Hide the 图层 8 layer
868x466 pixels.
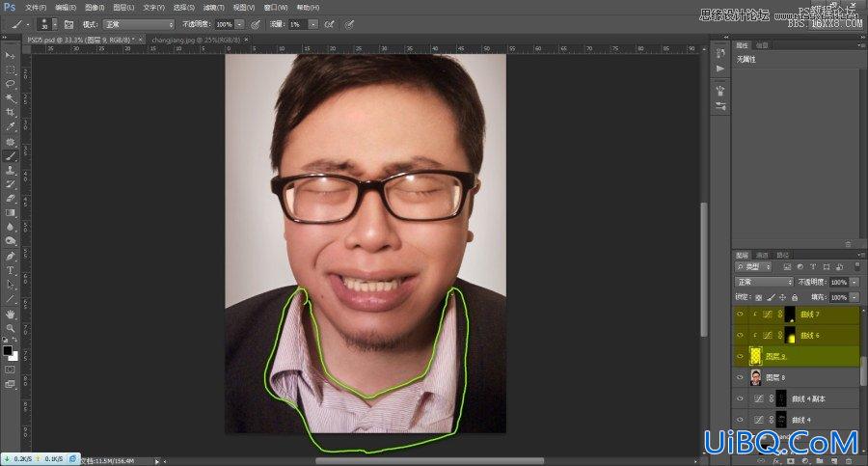(740, 377)
